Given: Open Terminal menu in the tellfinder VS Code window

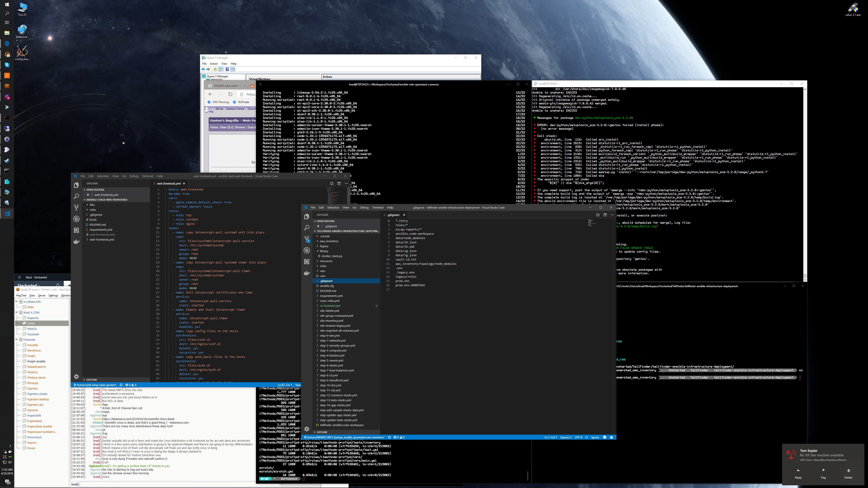Looking at the screenshot, I should pos(377,207).
